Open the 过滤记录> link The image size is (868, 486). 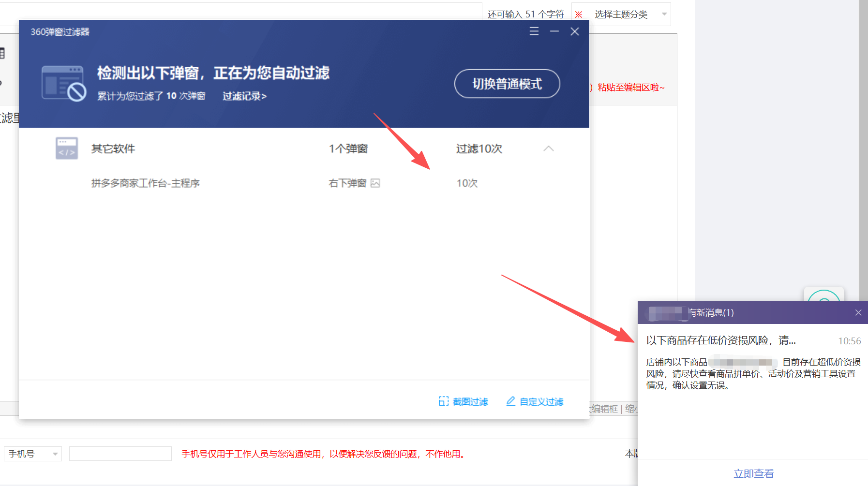[x=244, y=96]
